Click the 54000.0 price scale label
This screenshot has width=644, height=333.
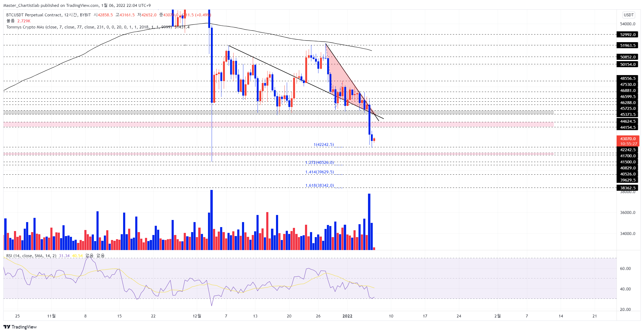pyautogui.click(x=627, y=24)
